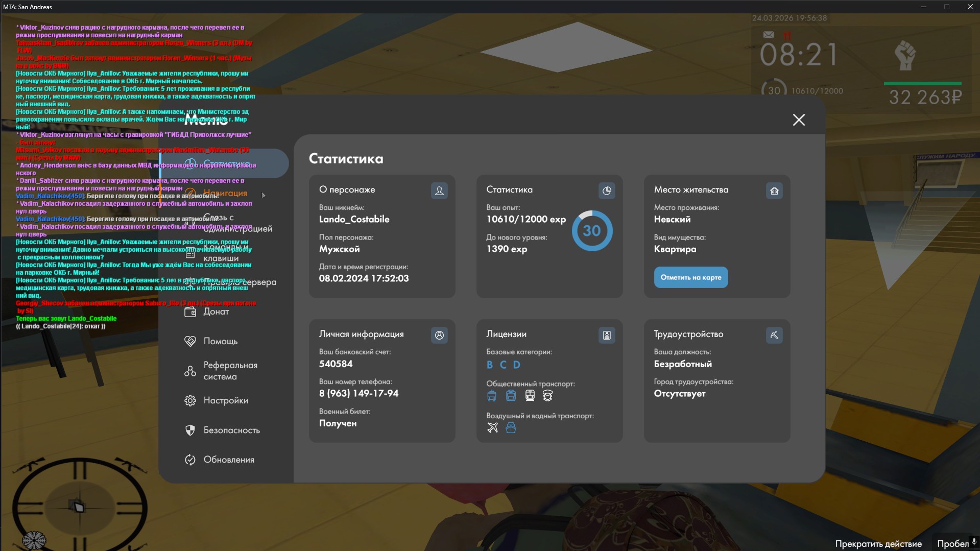
Task: Close the menu with the X button
Action: click(x=799, y=120)
